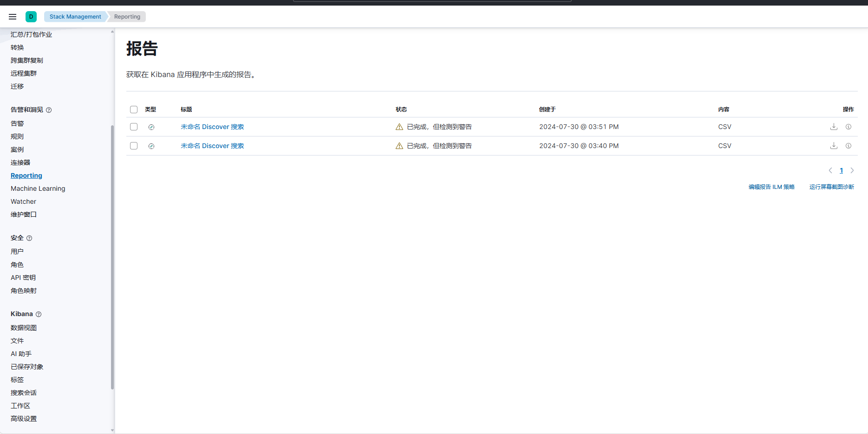This screenshot has height=434, width=868.
Task: Click the warning icon in the 03:51 PM row
Action: tap(399, 127)
